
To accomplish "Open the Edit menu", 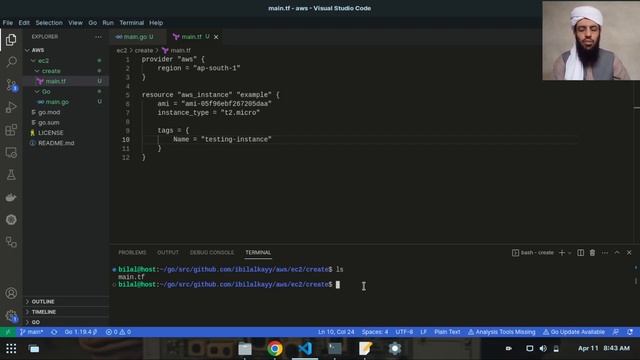I will (24, 23).
